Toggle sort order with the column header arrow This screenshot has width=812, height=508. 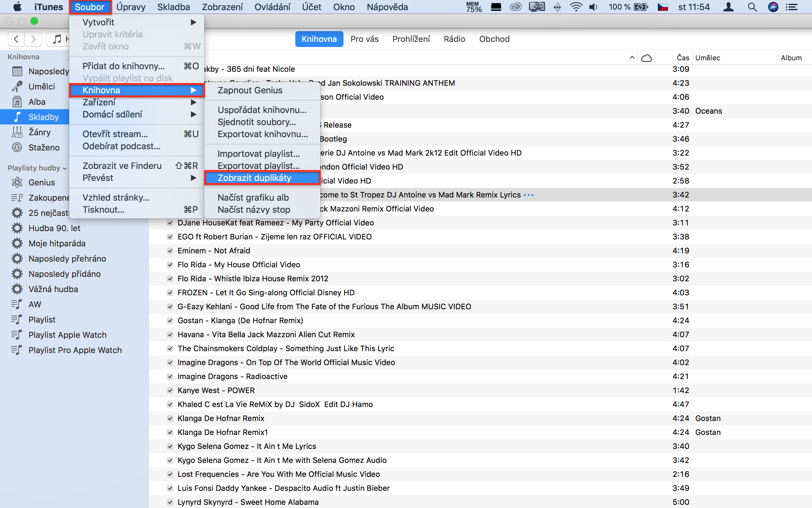[x=632, y=57]
